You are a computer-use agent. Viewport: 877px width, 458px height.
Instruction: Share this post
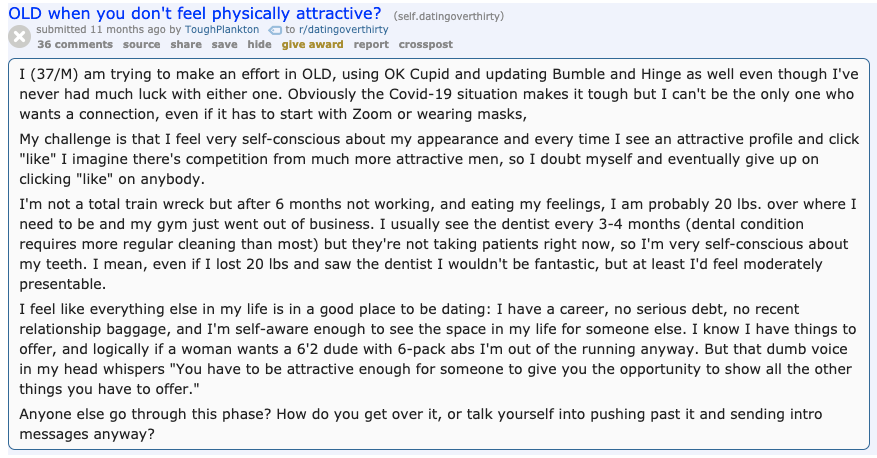[x=186, y=45]
